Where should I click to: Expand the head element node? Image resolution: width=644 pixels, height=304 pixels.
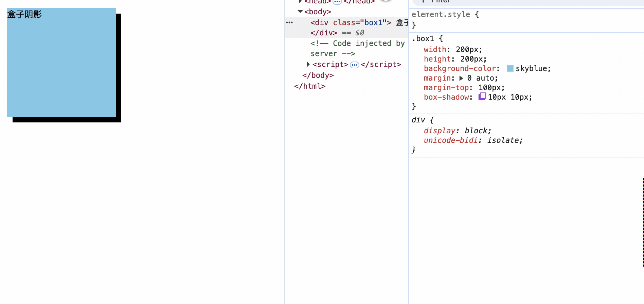(300, 2)
